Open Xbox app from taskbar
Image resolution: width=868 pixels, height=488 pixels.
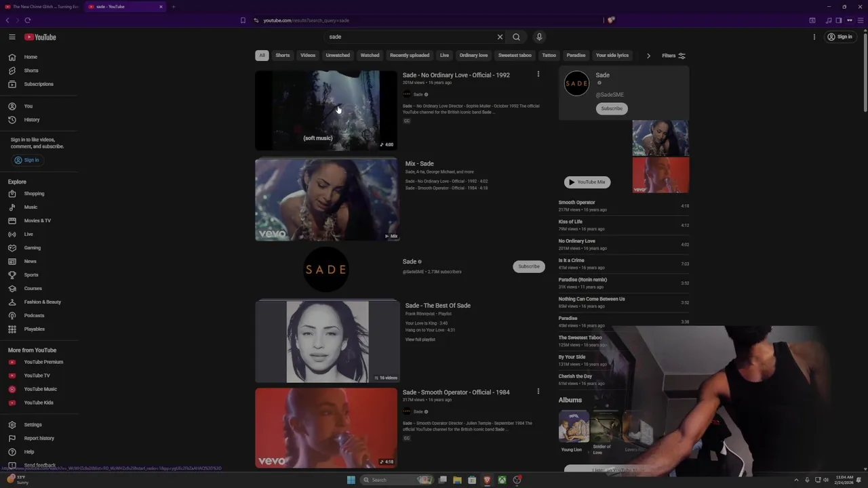(502, 480)
